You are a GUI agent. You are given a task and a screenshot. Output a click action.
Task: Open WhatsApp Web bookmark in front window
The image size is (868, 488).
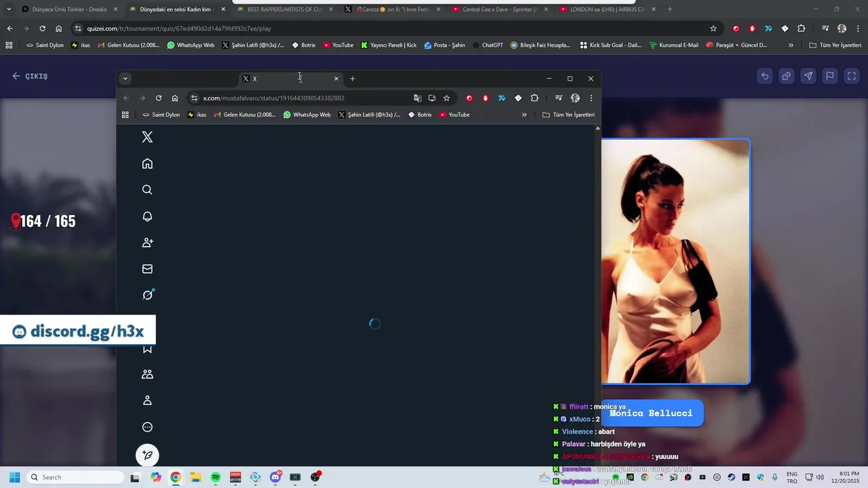coord(307,115)
